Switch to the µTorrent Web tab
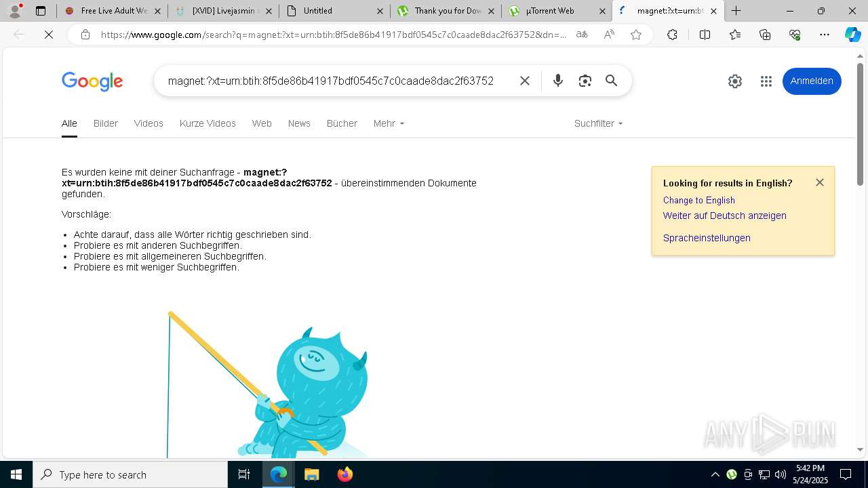 click(x=556, y=11)
